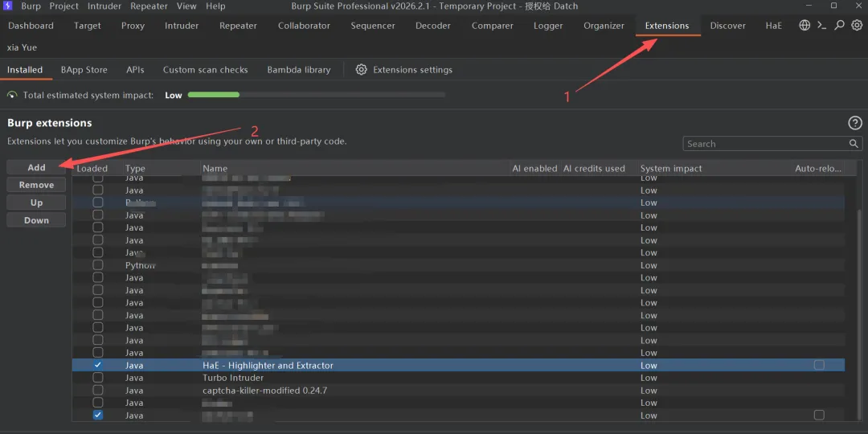Select the Installed sub-tab
This screenshot has width=868, height=434.
pos(25,70)
